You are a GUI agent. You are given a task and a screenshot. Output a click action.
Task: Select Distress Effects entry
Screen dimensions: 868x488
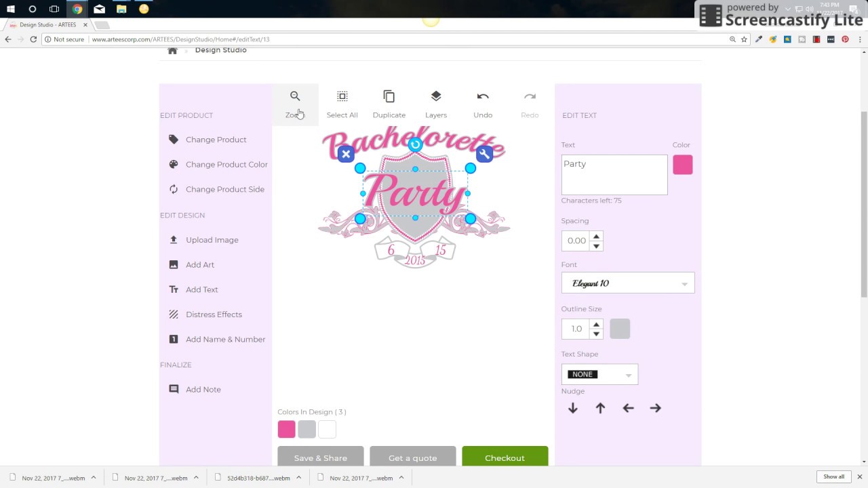[x=214, y=314]
